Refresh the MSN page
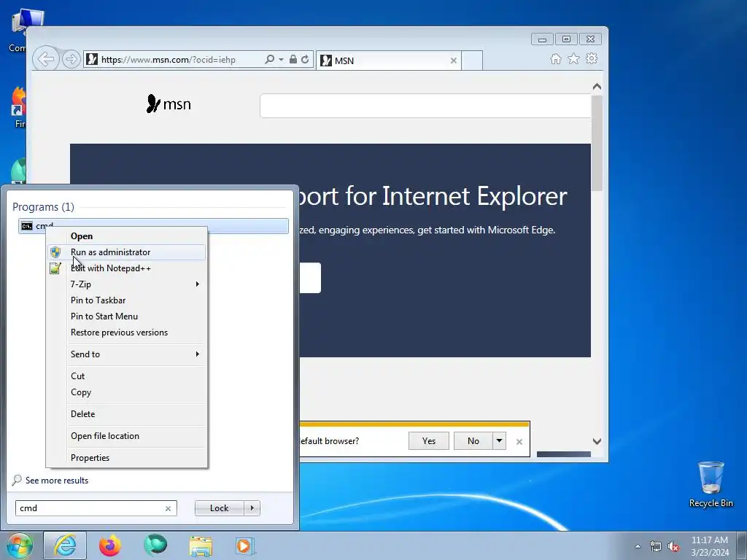The height and width of the screenshot is (560, 747). coord(305,60)
